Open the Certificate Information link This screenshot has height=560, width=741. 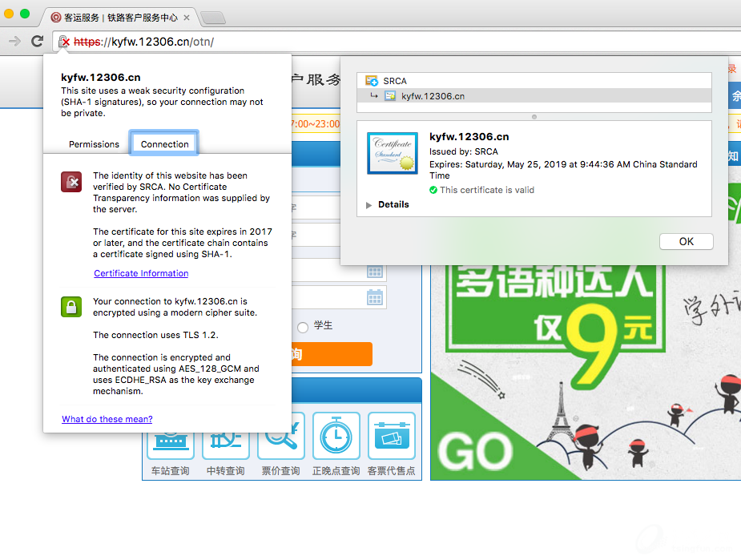(x=141, y=273)
